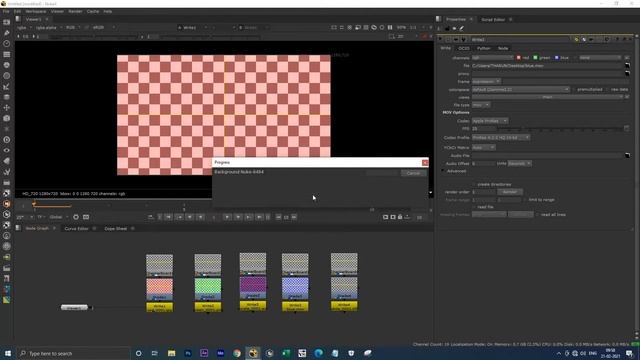Select the red-tinted Grade node thumbnail
The width and height of the screenshot is (640, 360).
160,289
